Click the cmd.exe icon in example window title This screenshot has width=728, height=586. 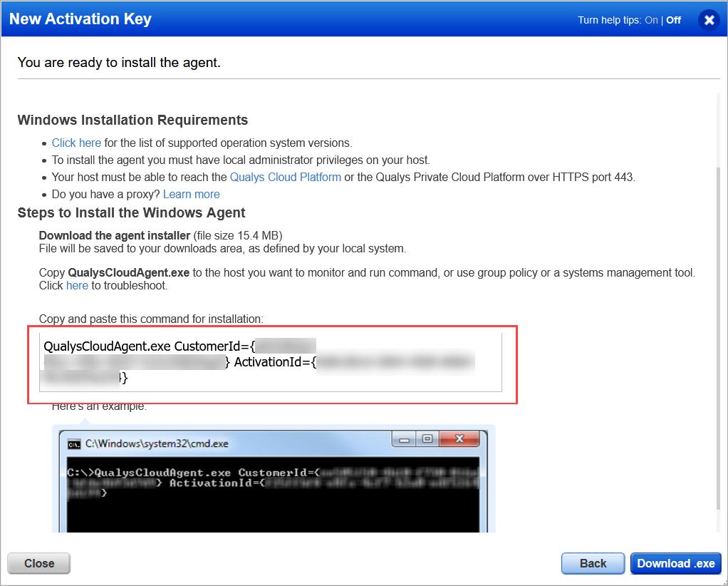point(74,444)
